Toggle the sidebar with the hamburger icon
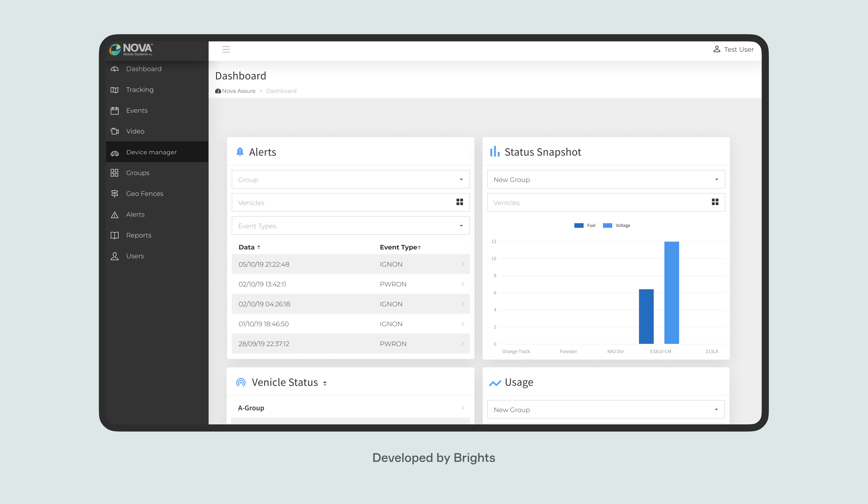 pos(226,49)
